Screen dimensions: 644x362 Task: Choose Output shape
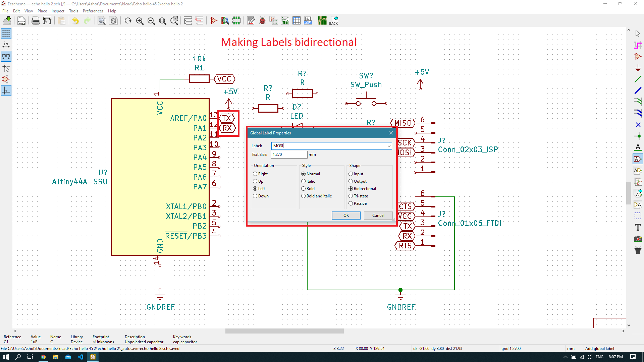pos(358,181)
